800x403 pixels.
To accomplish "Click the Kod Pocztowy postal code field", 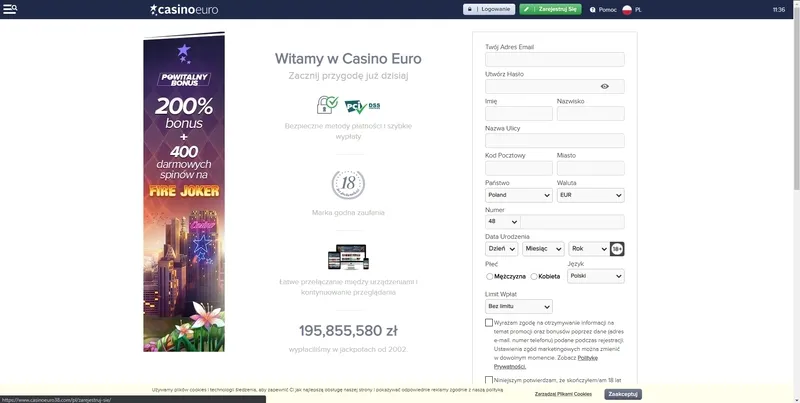I will (519, 168).
